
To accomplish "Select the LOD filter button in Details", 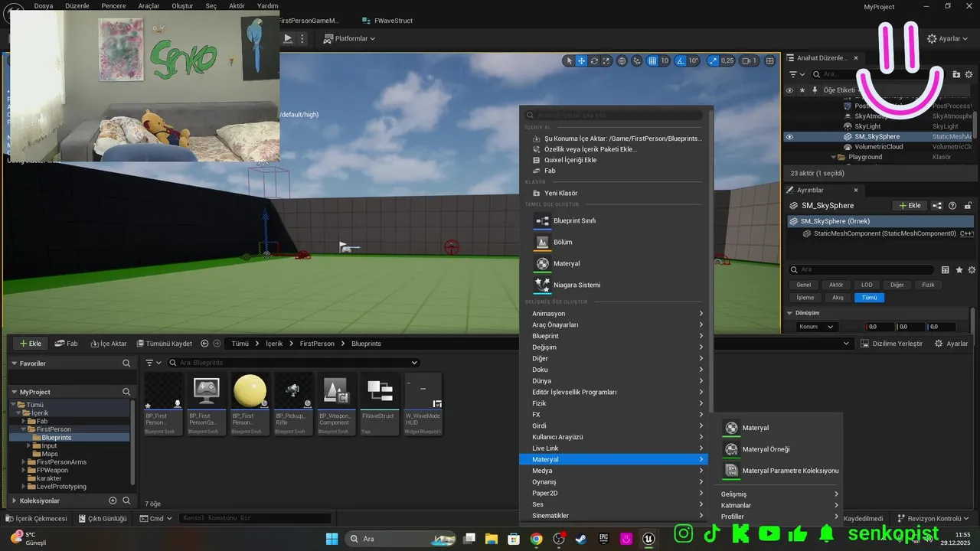I will [867, 285].
